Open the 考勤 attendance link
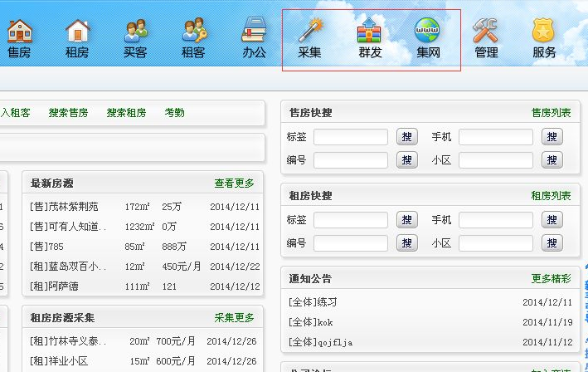 pos(174,113)
